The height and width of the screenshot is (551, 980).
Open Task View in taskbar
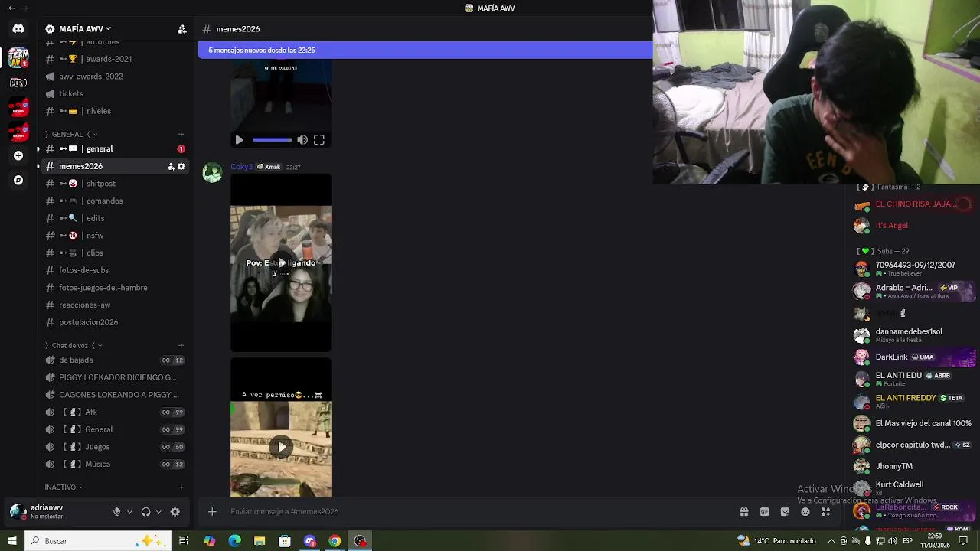click(184, 541)
